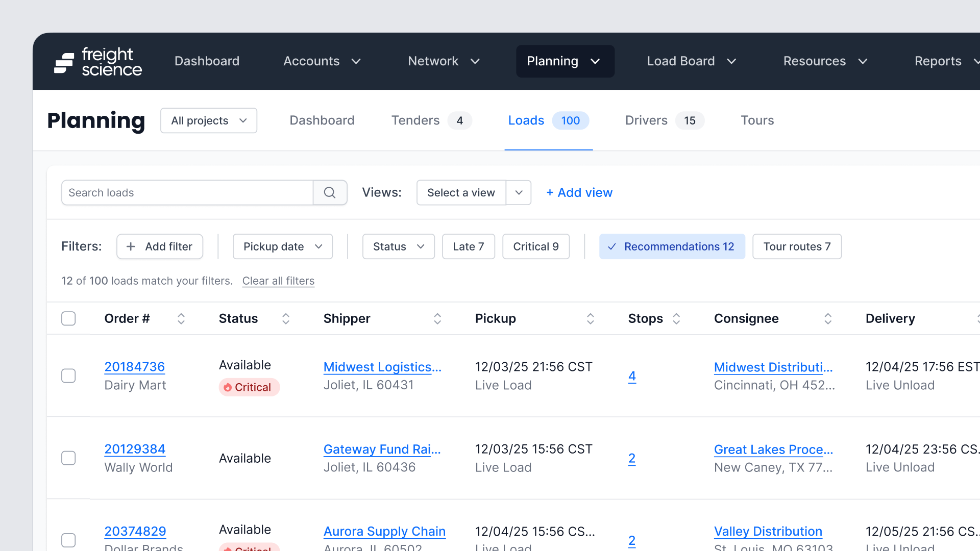
Task: Open the All projects dropdown
Action: (x=209, y=121)
